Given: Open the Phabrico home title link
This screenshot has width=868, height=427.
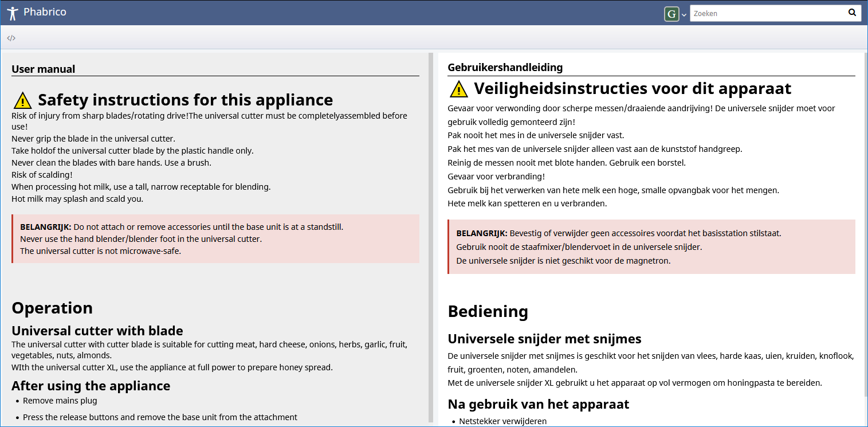Looking at the screenshot, I should point(45,12).
